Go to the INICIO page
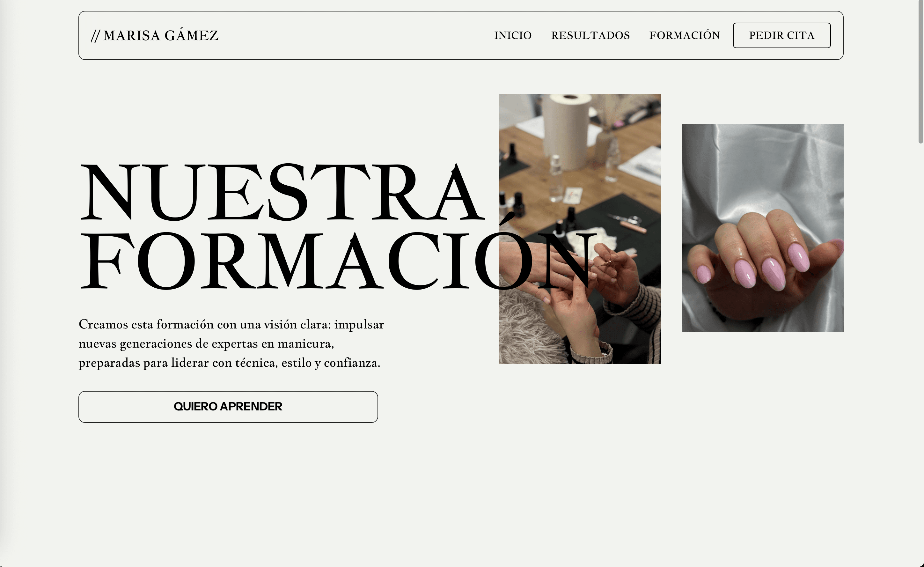Viewport: 924px width, 567px height. pyautogui.click(x=513, y=35)
